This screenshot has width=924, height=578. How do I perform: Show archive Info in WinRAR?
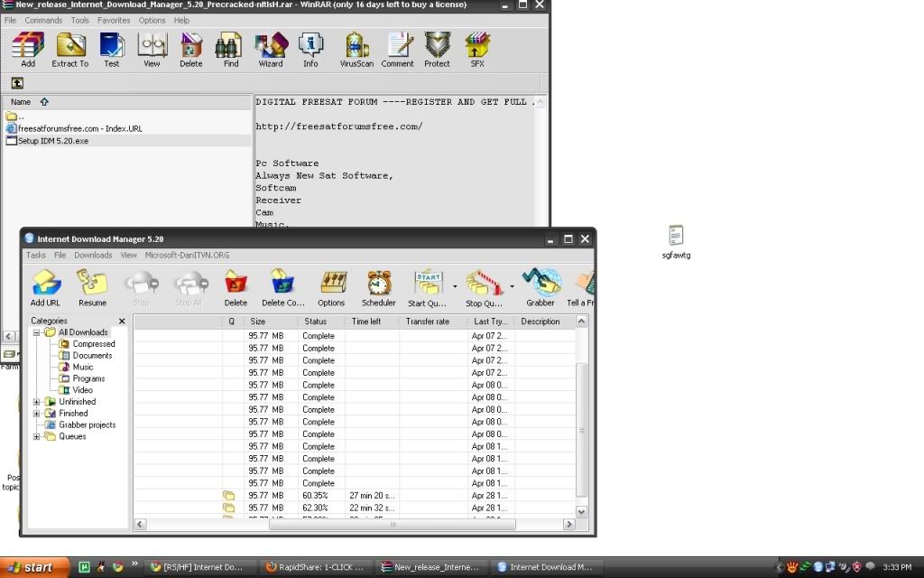(x=310, y=50)
